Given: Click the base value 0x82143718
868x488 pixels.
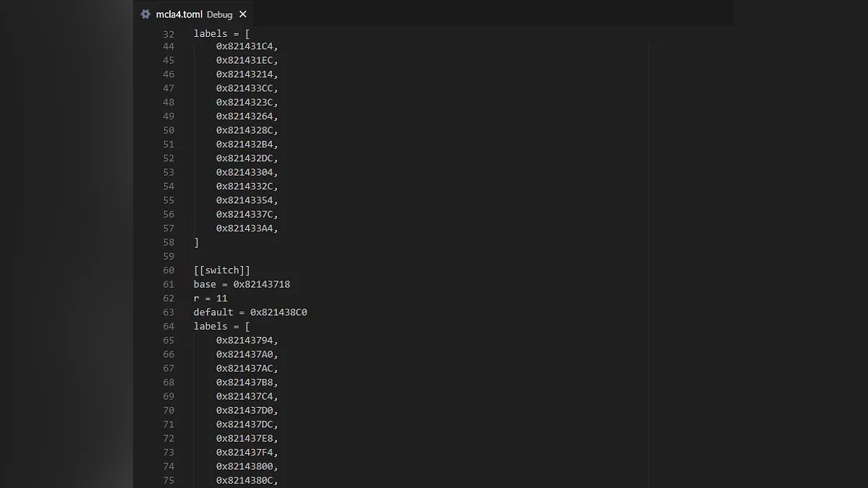Looking at the screenshot, I should (261, 284).
